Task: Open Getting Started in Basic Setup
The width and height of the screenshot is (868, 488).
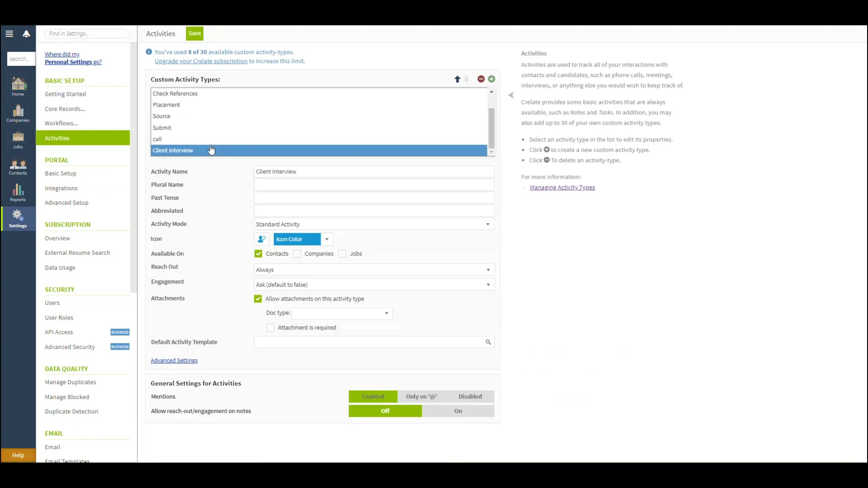Action: click(x=65, y=94)
